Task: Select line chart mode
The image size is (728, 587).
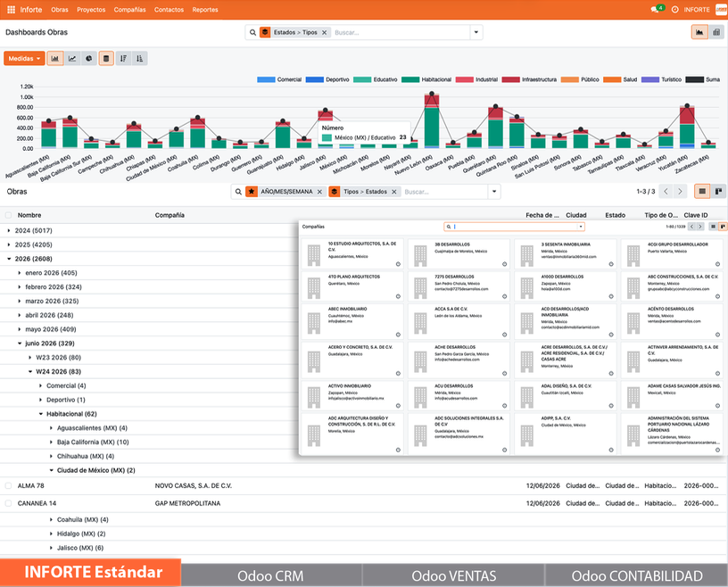Action: click(x=72, y=59)
